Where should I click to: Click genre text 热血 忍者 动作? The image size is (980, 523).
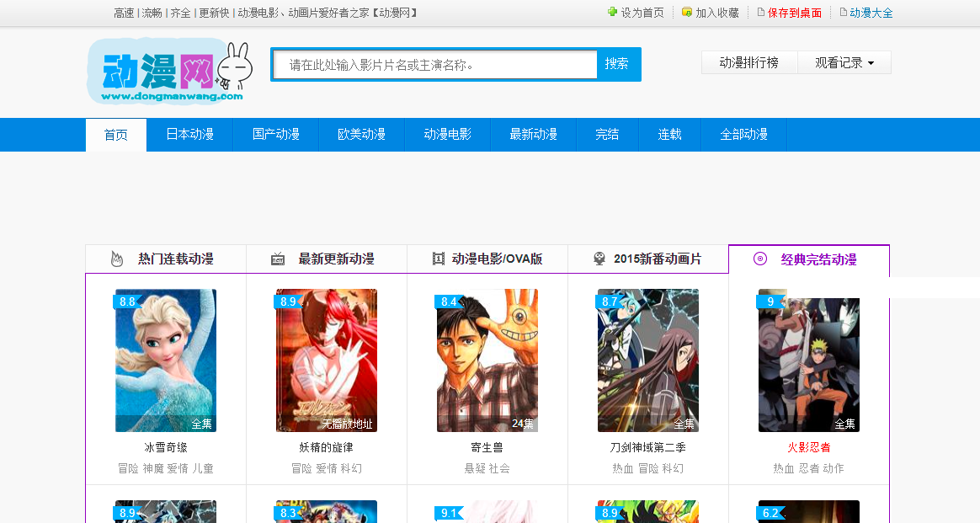[x=809, y=468]
